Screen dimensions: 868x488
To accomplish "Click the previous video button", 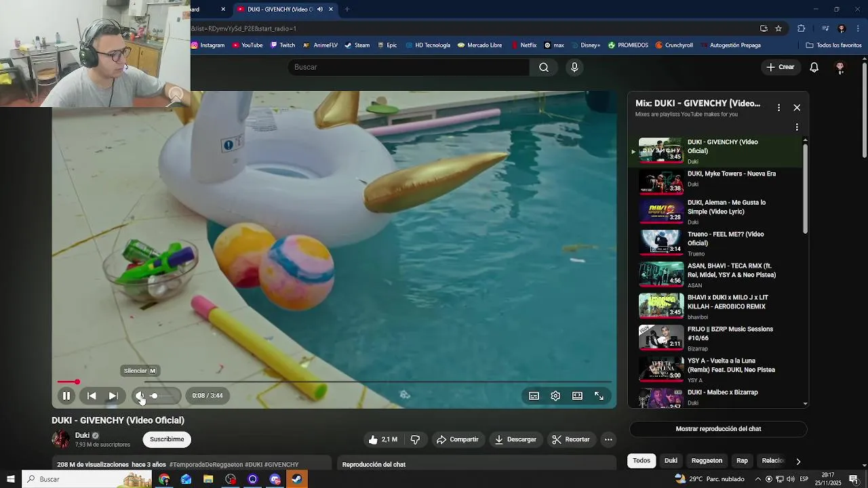I will click(x=92, y=396).
